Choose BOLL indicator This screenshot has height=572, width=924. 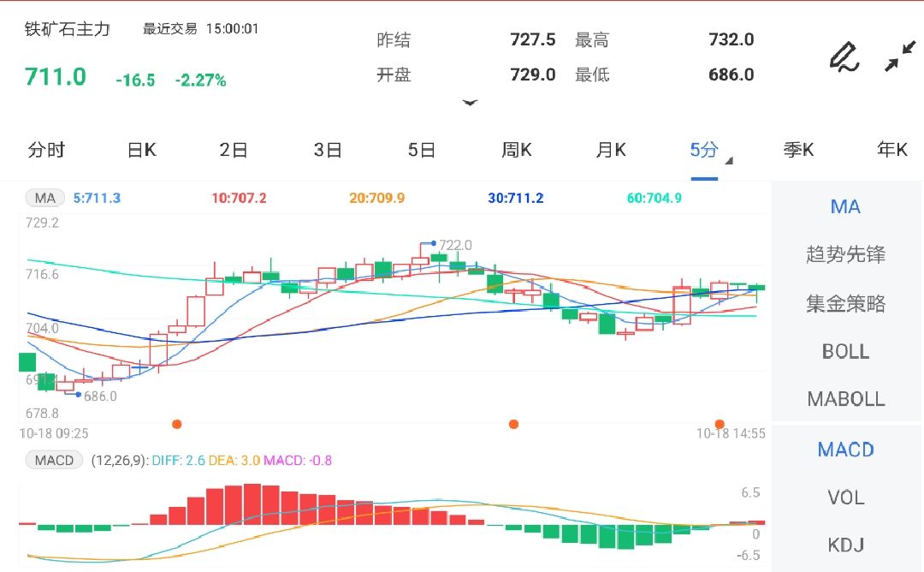[845, 351]
